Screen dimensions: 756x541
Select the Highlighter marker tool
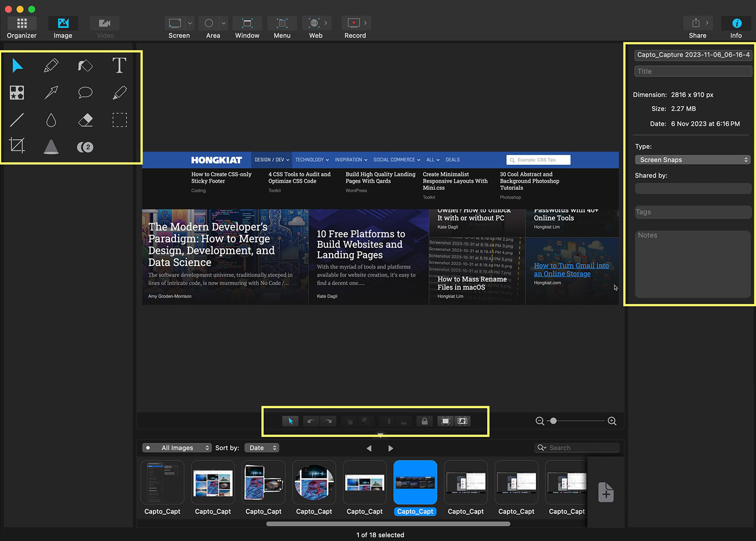pos(119,93)
